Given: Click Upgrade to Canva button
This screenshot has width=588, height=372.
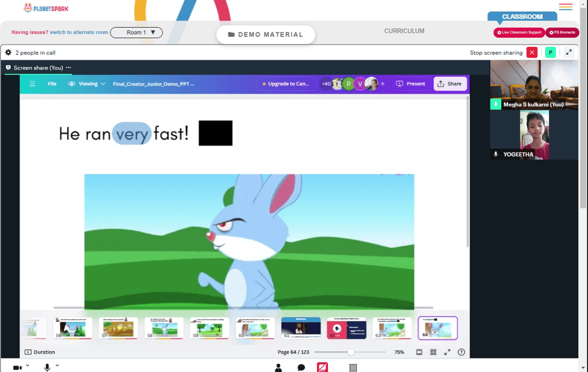Looking at the screenshot, I should click(x=286, y=84).
